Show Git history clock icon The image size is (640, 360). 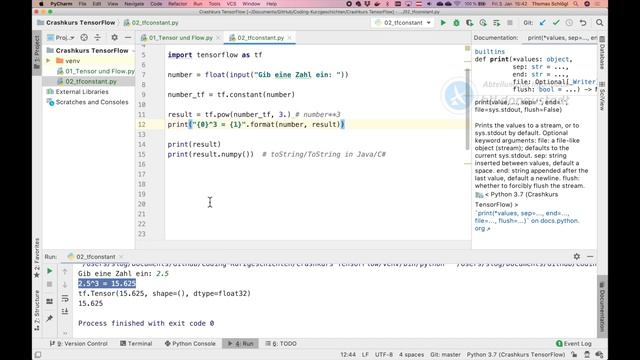(x=569, y=23)
